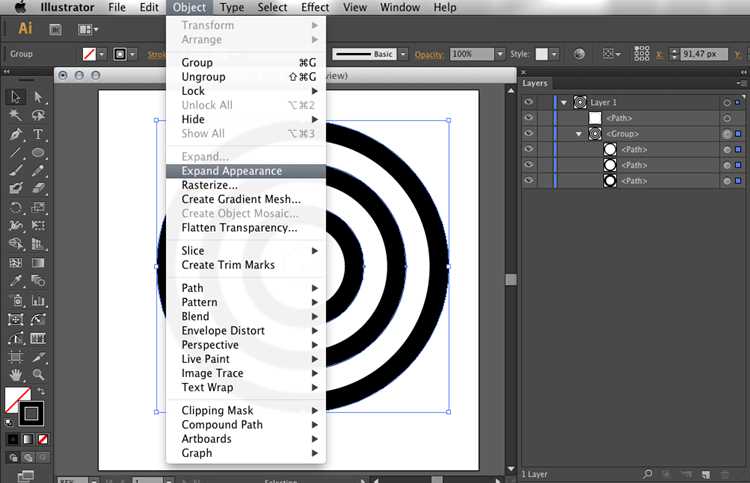The height and width of the screenshot is (483, 750).
Task: Open the Apple menu
Action: (x=20, y=7)
